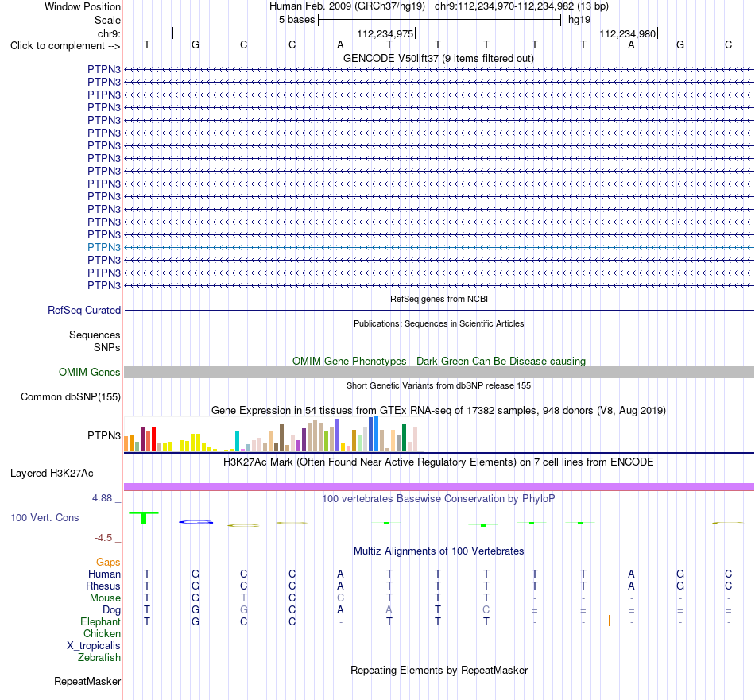Open 'Repeating Elements by RepeatMasker' title
This screenshot has height=700, width=755.
[439, 670]
